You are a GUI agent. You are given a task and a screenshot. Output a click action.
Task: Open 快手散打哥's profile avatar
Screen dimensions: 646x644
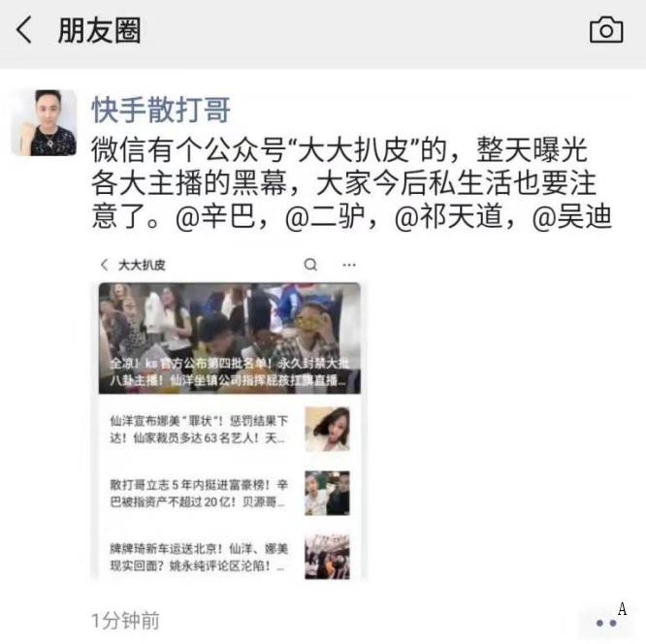pyautogui.click(x=44, y=123)
